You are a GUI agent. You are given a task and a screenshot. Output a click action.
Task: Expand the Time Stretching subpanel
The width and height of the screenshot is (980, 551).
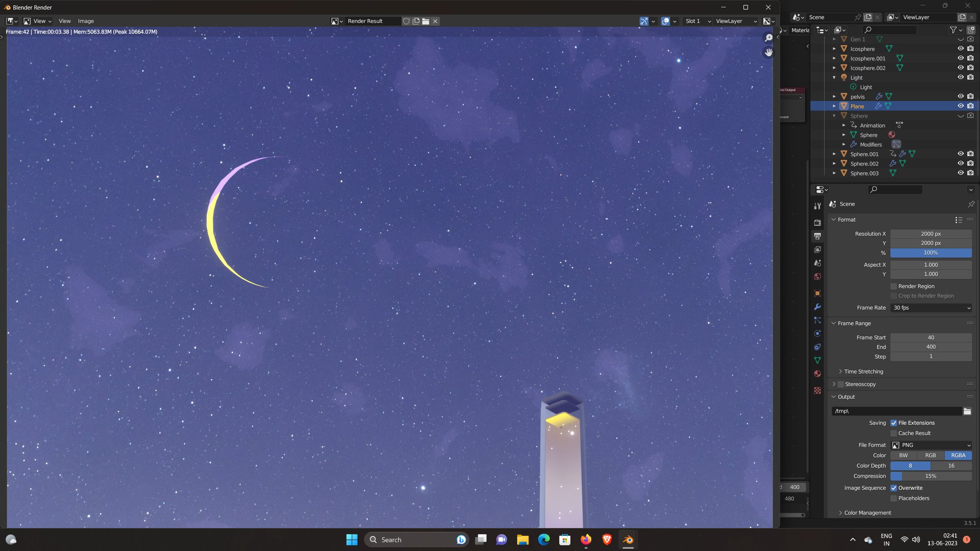pos(863,372)
